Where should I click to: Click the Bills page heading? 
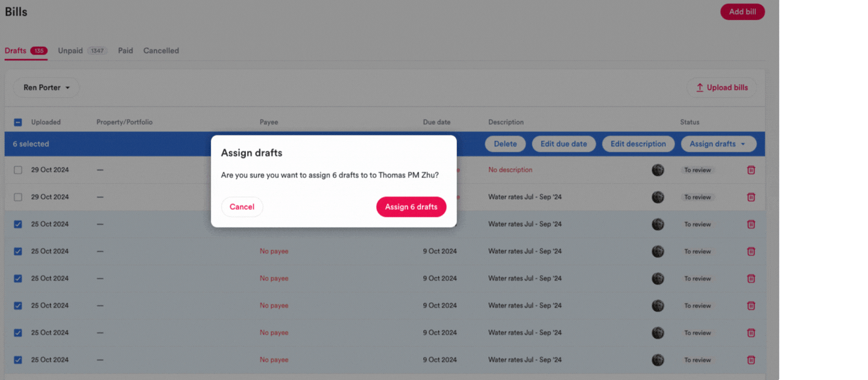coord(16,11)
